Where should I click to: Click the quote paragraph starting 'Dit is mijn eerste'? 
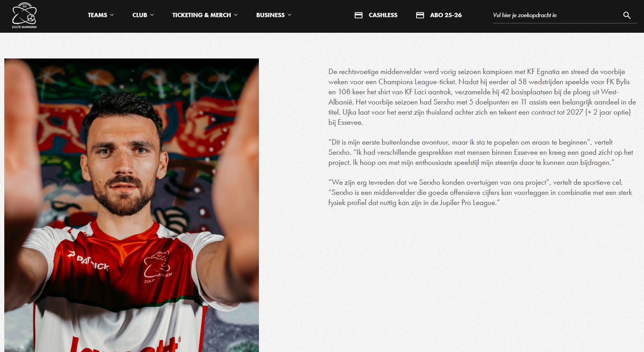click(480, 152)
